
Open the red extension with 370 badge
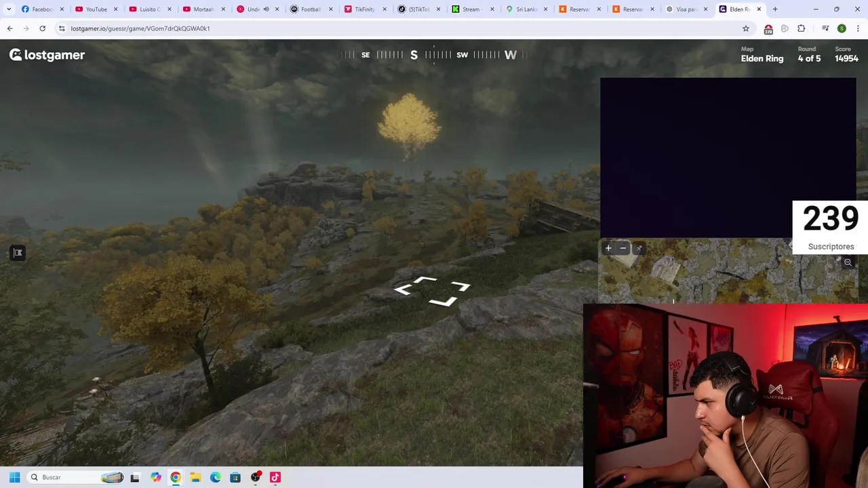point(768,29)
